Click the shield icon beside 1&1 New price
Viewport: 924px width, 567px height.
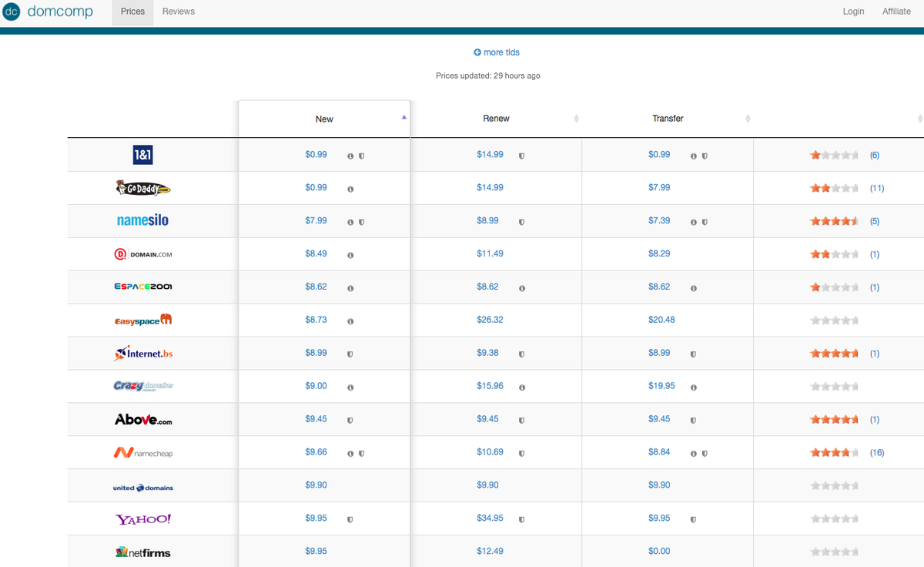coord(362,156)
